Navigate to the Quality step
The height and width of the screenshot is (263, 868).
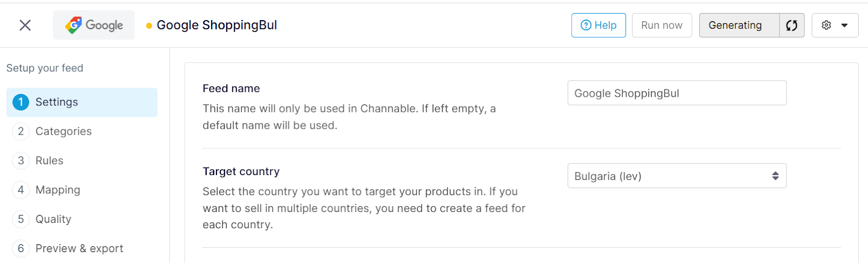tap(53, 220)
